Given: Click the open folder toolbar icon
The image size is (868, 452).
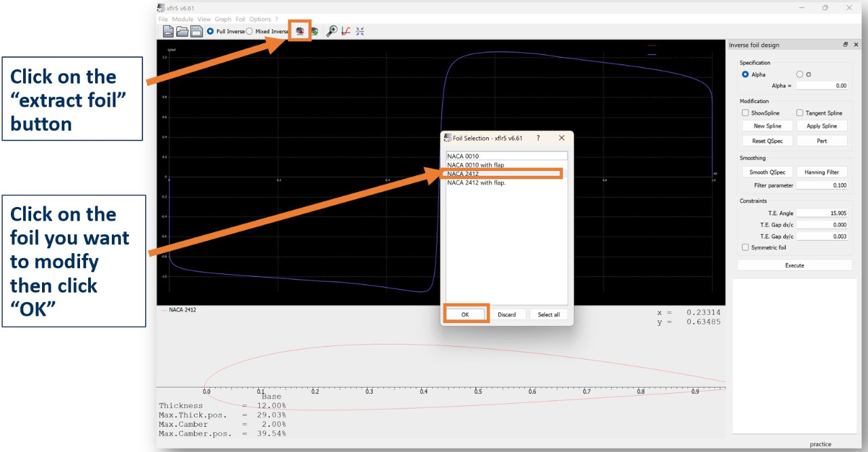Looking at the screenshot, I should point(182,31).
